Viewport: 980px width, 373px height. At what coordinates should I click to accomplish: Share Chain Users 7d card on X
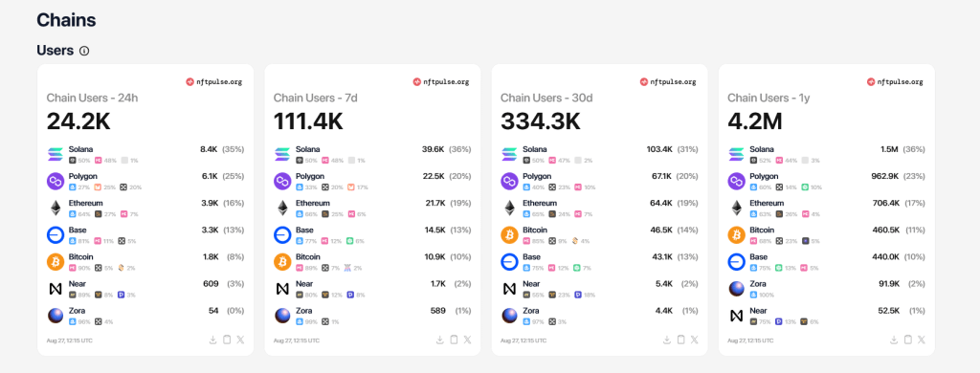467,340
